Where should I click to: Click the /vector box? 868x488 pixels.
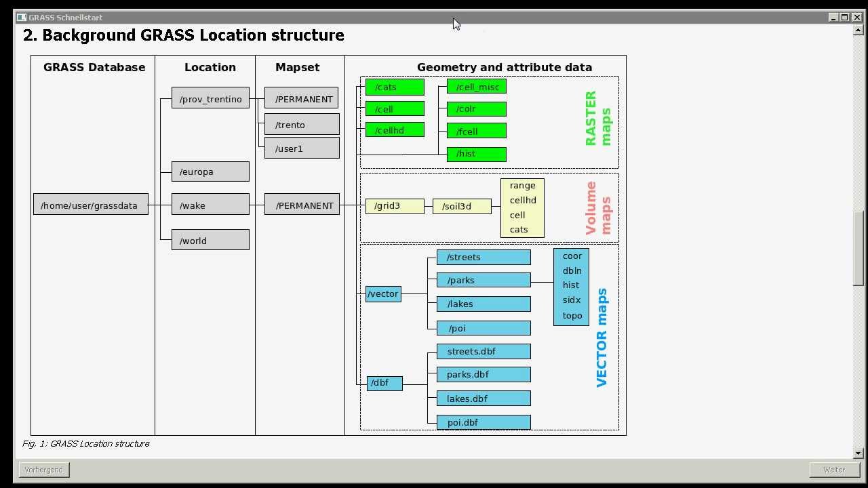coord(383,294)
